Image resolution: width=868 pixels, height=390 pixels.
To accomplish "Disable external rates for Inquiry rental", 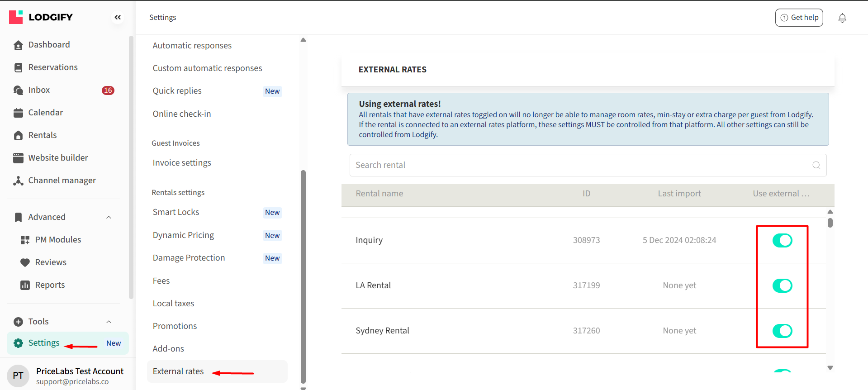I will click(x=782, y=240).
